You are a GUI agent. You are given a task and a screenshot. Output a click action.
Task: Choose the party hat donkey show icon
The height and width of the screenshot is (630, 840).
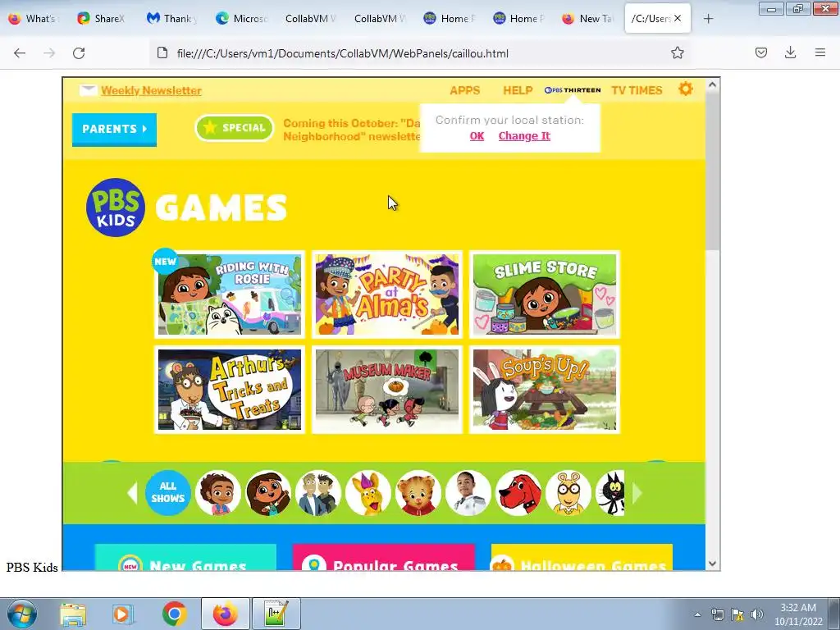click(x=368, y=493)
